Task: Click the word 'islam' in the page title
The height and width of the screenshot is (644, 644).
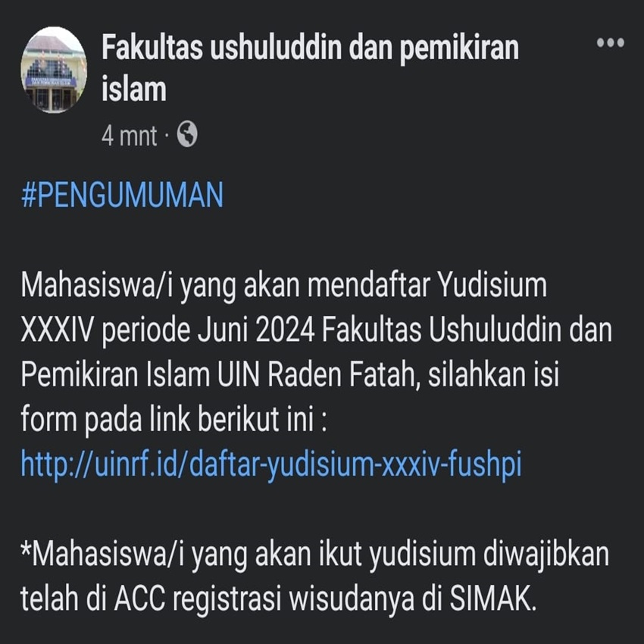Action: click(x=134, y=89)
